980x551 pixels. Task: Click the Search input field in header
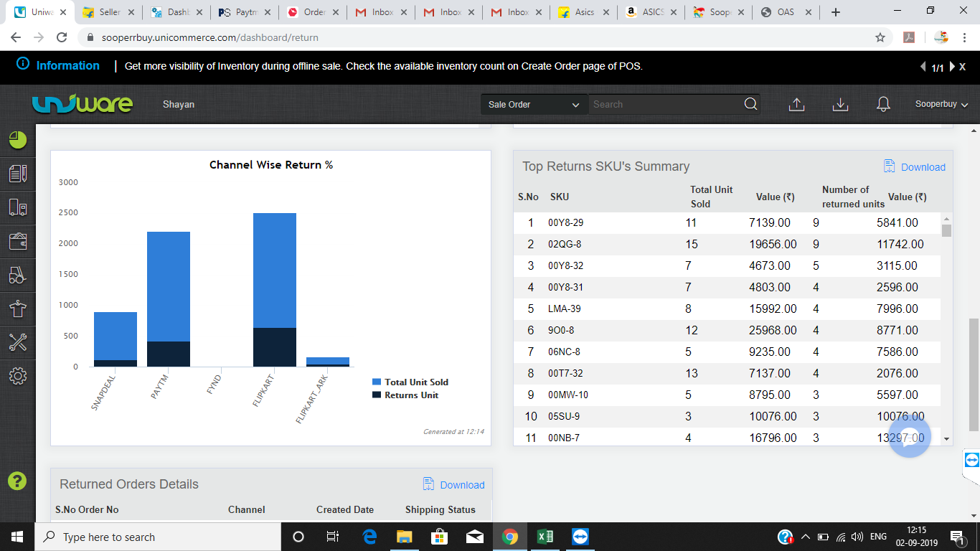point(664,105)
